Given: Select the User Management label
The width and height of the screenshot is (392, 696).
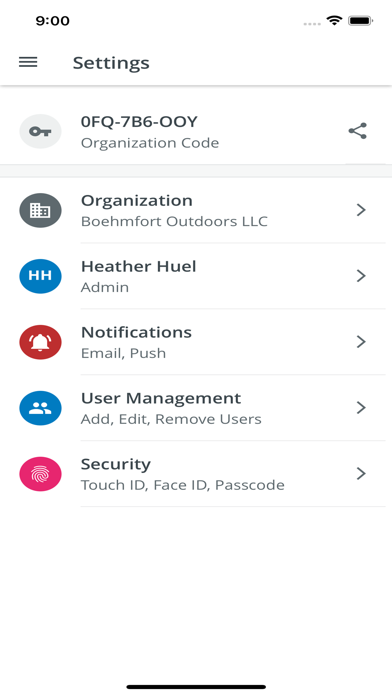Looking at the screenshot, I should (x=161, y=398).
